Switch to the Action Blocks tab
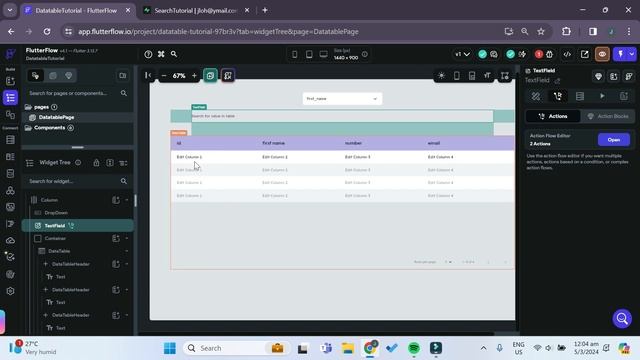Viewport: 640px width, 360px height. [x=608, y=116]
